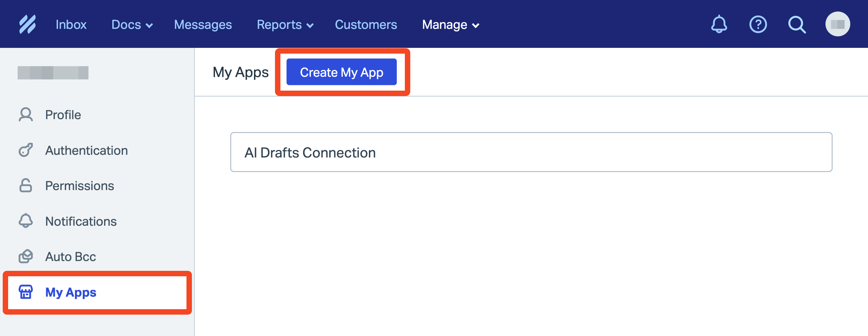Open the user avatar menu
This screenshot has width=868, height=336.
click(837, 24)
